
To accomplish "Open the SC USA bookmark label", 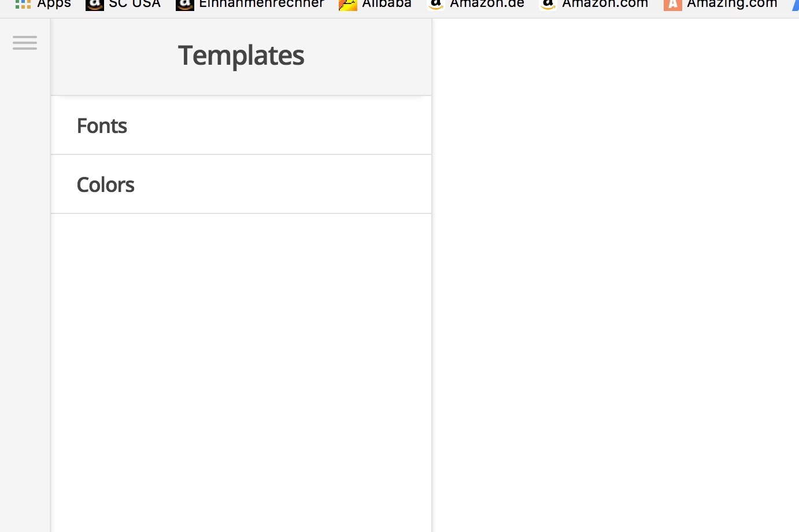I will (x=135, y=4).
